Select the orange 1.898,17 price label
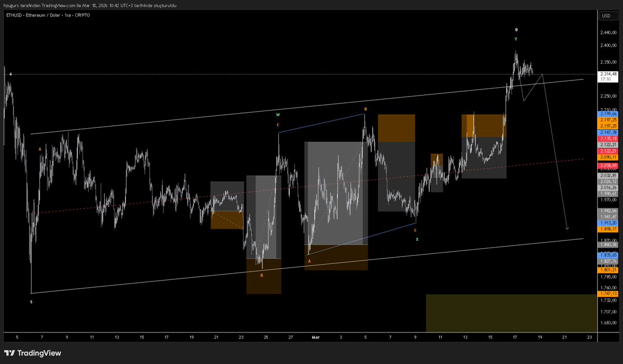This screenshot has width=623, height=364. (x=608, y=229)
